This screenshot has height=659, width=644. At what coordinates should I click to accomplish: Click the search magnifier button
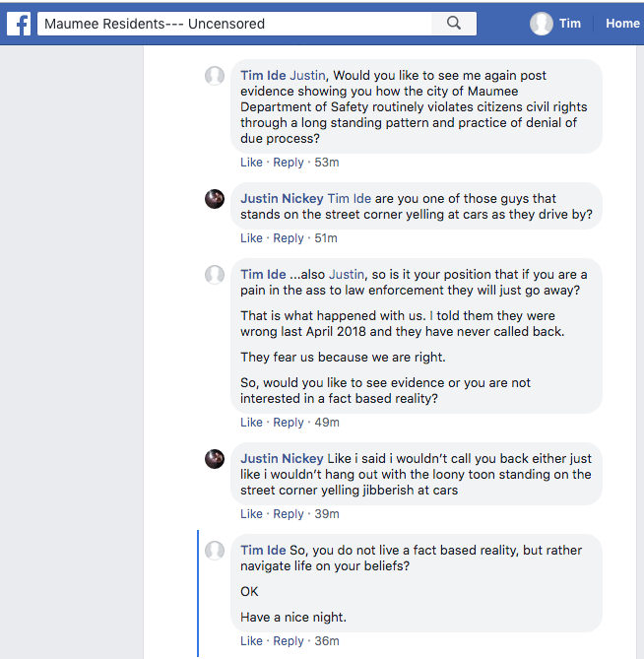(454, 24)
